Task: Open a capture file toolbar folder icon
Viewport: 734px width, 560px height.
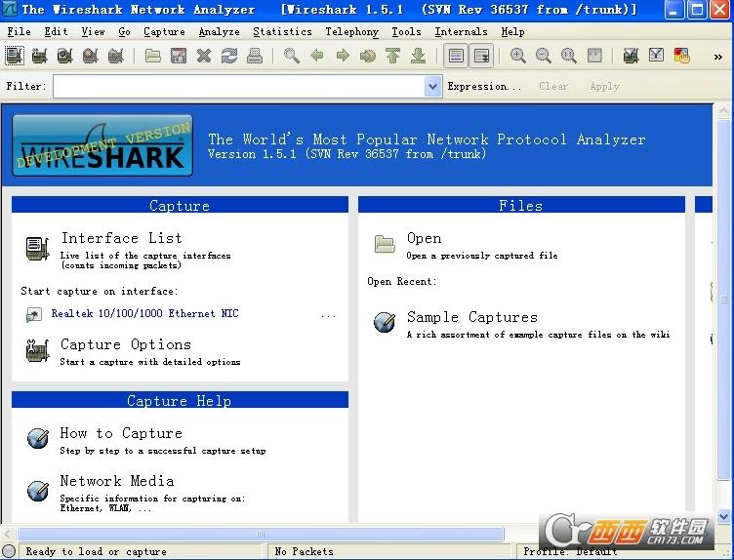Action: coord(152,56)
